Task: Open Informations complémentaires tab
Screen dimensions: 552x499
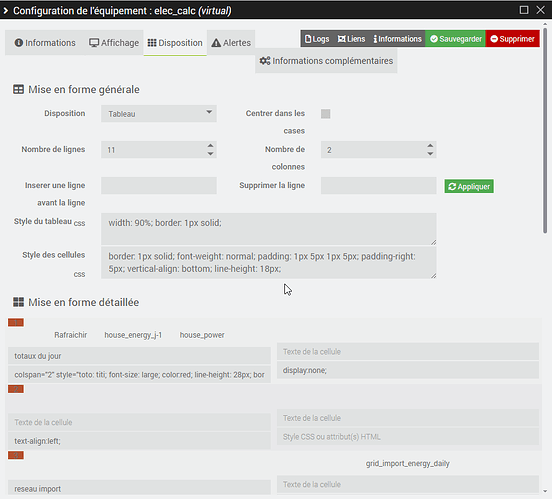Action: pyautogui.click(x=326, y=61)
